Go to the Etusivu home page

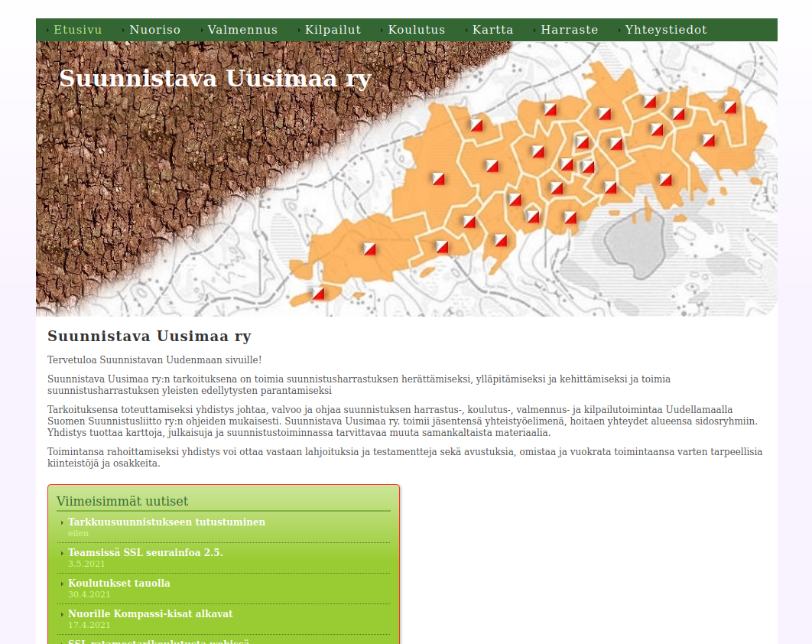click(x=77, y=30)
